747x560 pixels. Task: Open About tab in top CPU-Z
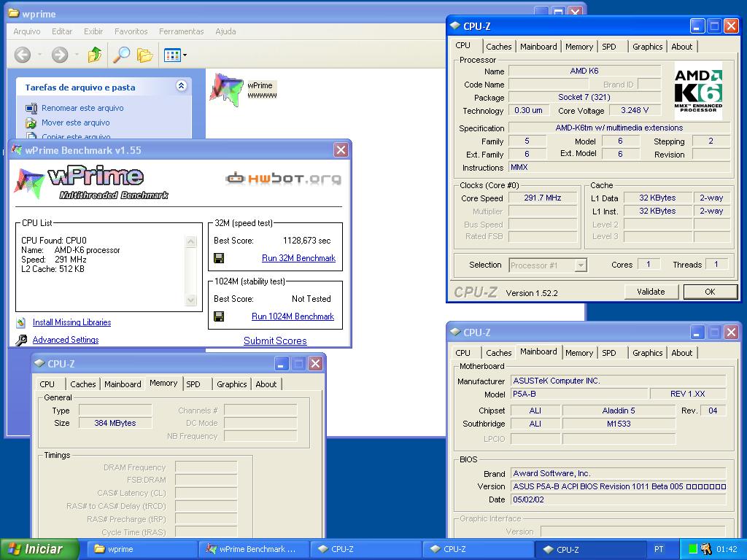tap(682, 47)
